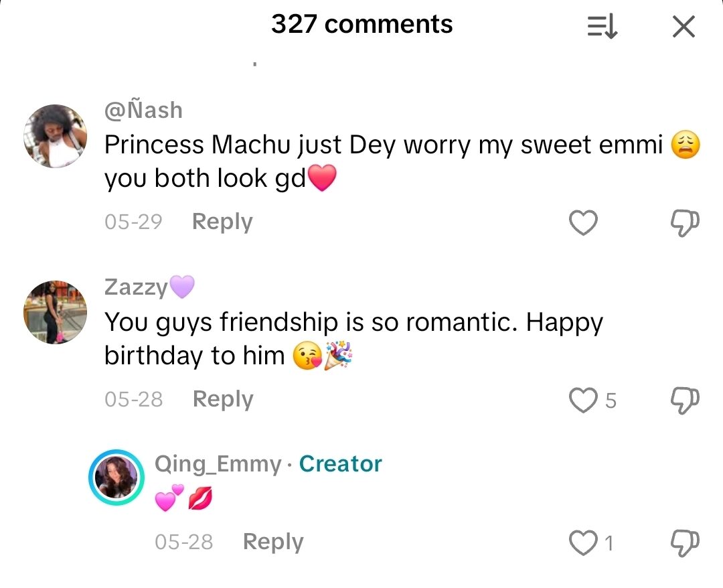Open the comment sort options icon
This screenshot has width=723, height=588.
pos(602,27)
